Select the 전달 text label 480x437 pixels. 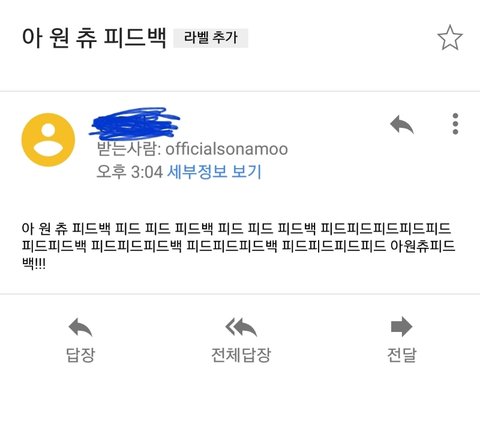[x=402, y=355]
